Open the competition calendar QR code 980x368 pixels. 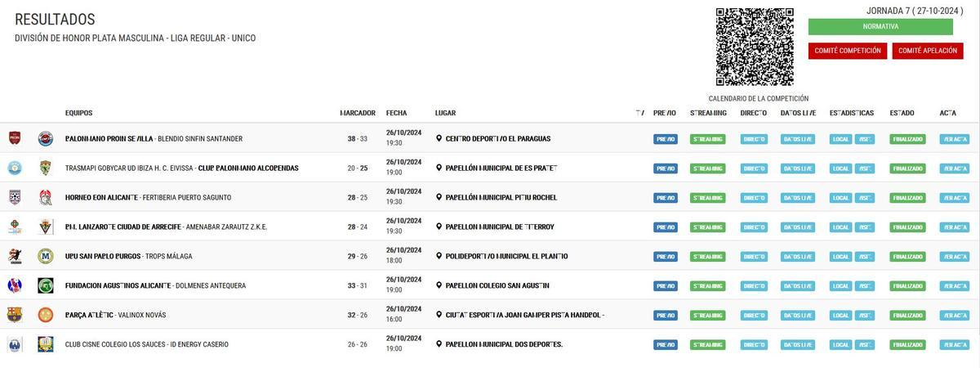755,47
